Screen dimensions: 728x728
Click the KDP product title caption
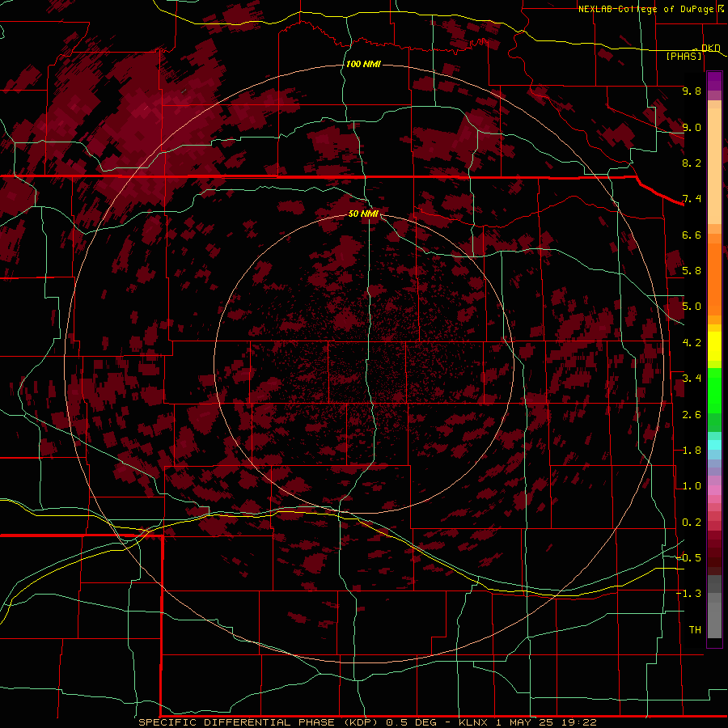367,722
